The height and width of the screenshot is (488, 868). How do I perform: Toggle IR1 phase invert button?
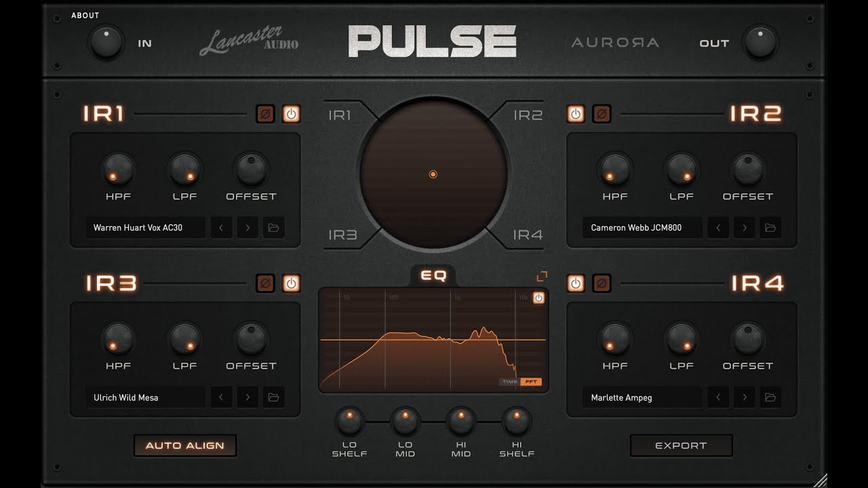tap(266, 114)
